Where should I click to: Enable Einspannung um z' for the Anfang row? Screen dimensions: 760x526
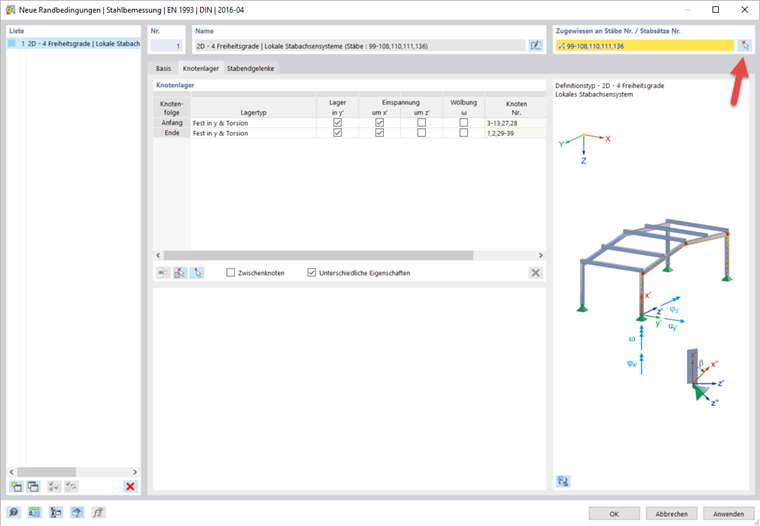(422, 123)
